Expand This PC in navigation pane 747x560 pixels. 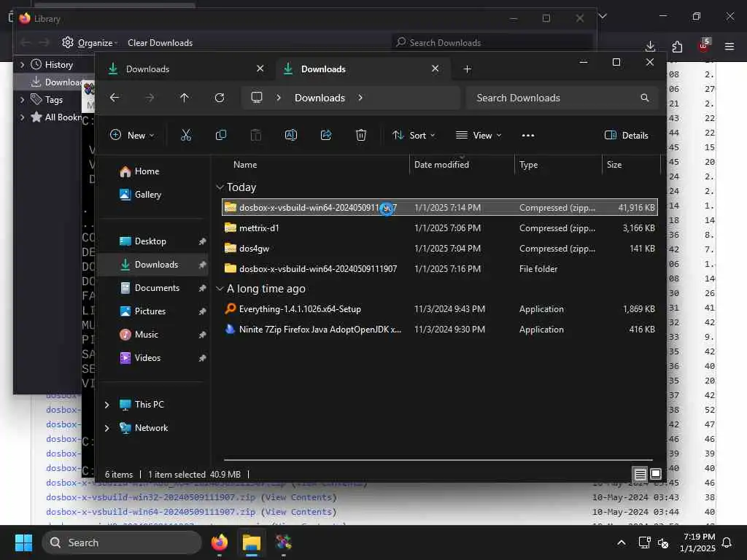107,405
